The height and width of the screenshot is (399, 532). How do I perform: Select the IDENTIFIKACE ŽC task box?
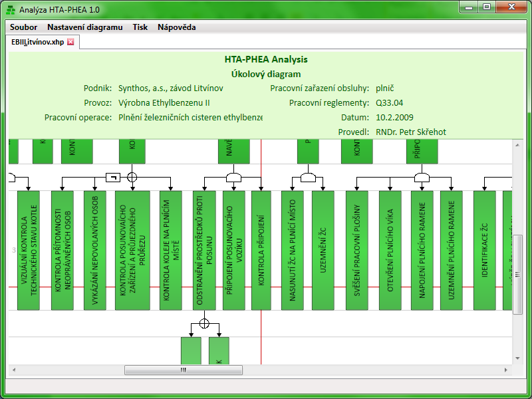coord(485,251)
